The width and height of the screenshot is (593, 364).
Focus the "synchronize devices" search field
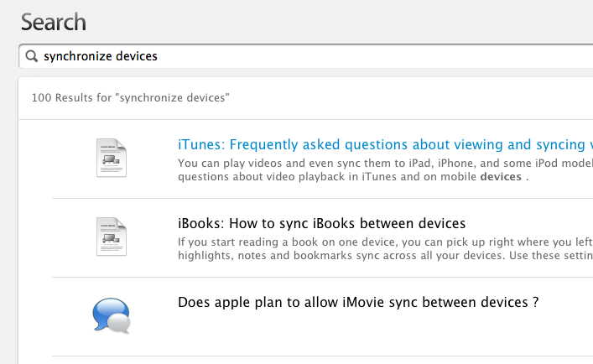click(x=305, y=56)
